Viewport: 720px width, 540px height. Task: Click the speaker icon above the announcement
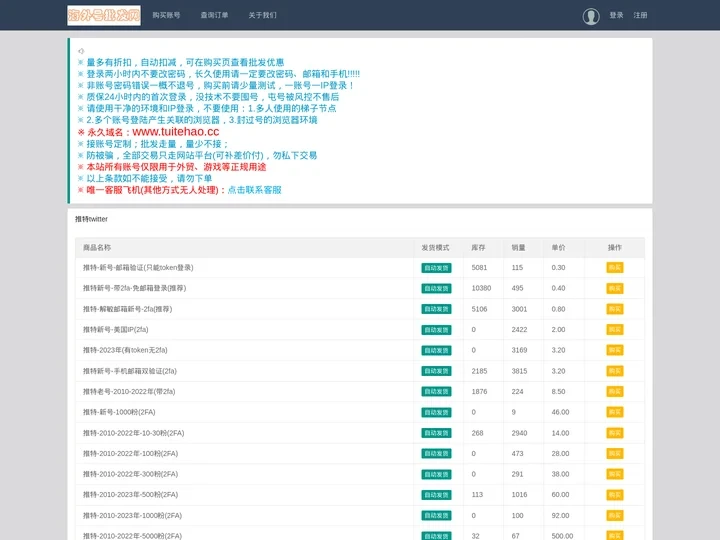pos(81,51)
